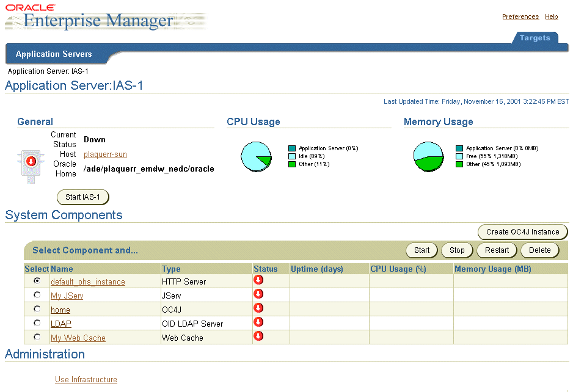This screenshot has width=573, height=392.
Task: Click the CPU Usage pie chart
Action: point(256,157)
